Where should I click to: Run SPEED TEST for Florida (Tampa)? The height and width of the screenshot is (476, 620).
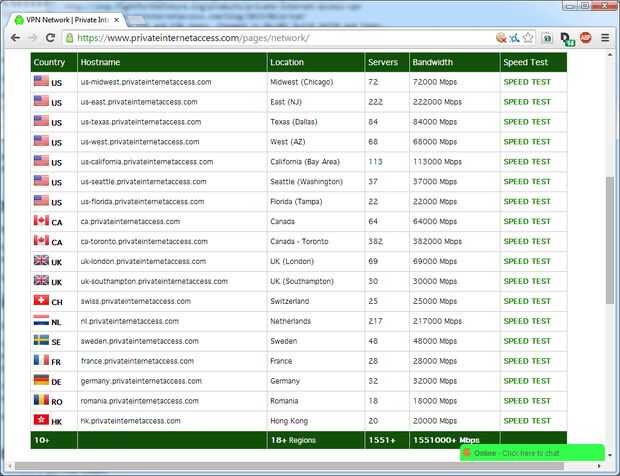pyautogui.click(x=527, y=202)
